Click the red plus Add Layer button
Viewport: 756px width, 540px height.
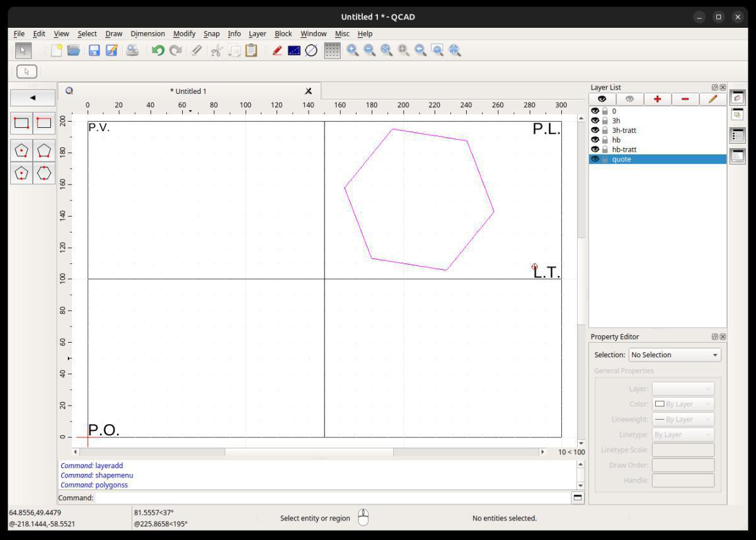pyautogui.click(x=657, y=99)
